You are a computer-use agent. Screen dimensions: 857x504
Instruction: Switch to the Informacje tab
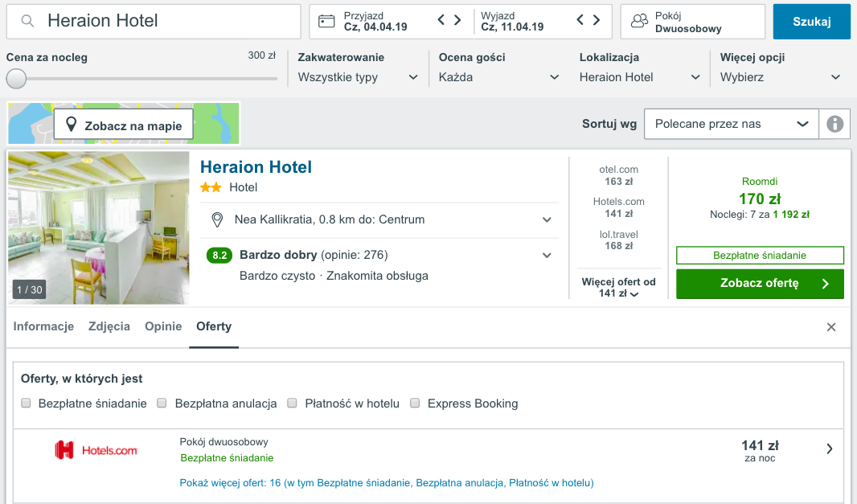point(43,326)
